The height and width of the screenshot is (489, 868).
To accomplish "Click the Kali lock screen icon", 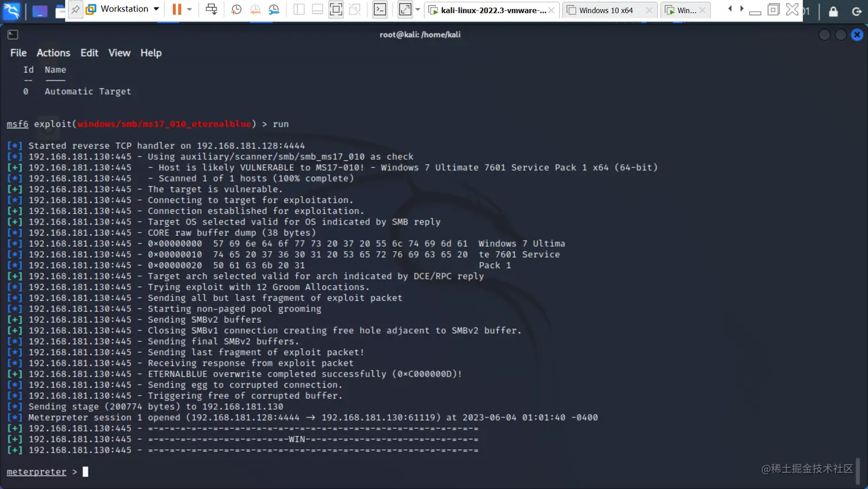I will 833,11.
